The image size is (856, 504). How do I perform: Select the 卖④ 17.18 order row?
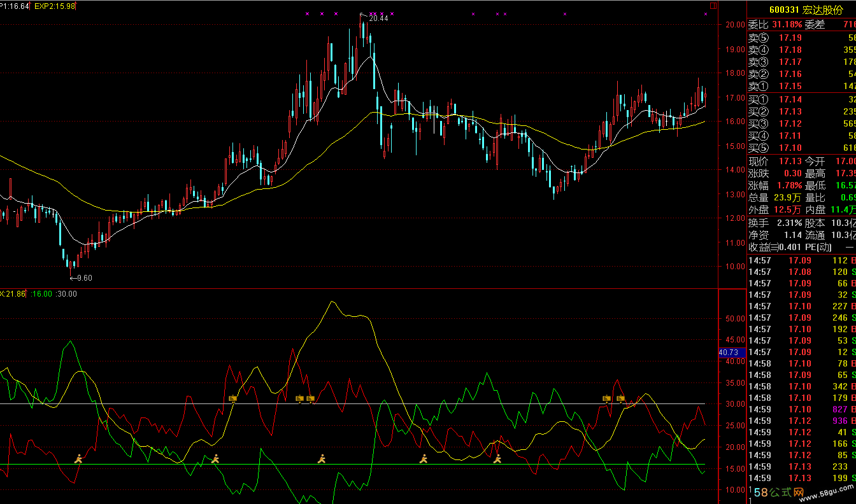click(802, 50)
